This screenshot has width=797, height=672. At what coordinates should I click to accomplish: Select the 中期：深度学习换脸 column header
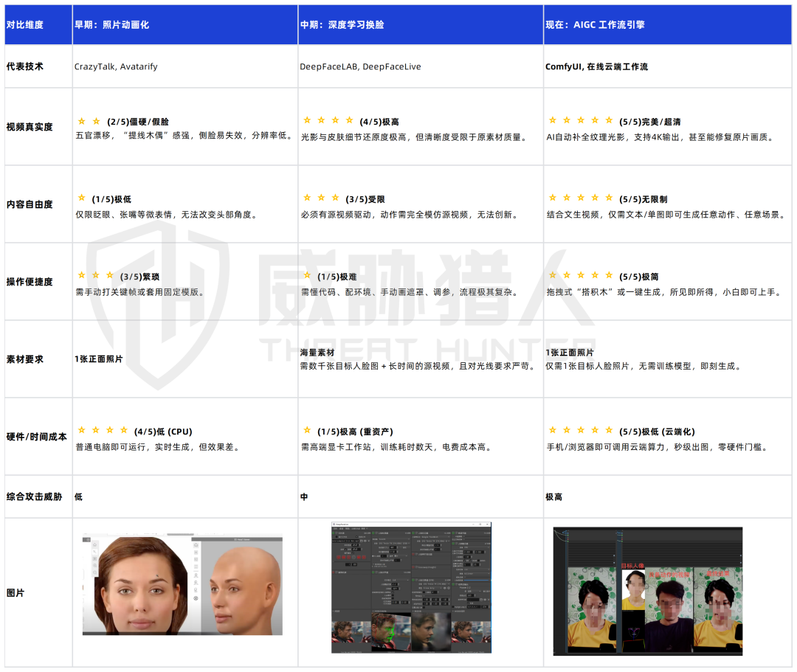point(342,24)
